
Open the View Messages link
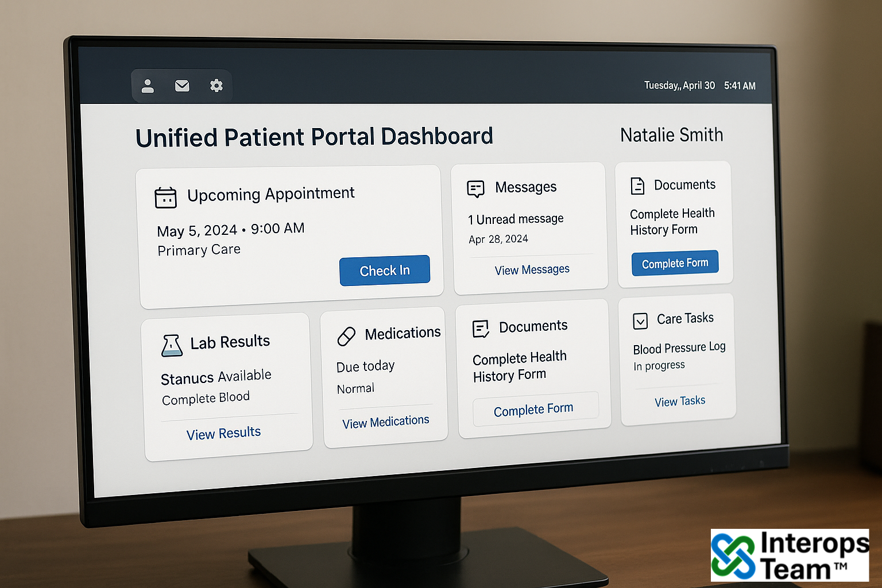pyautogui.click(x=532, y=270)
